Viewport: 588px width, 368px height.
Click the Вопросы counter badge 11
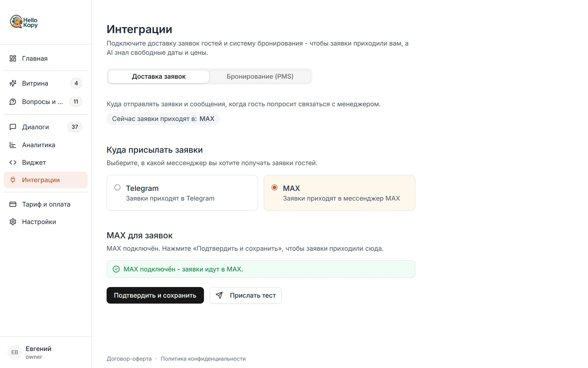click(76, 102)
